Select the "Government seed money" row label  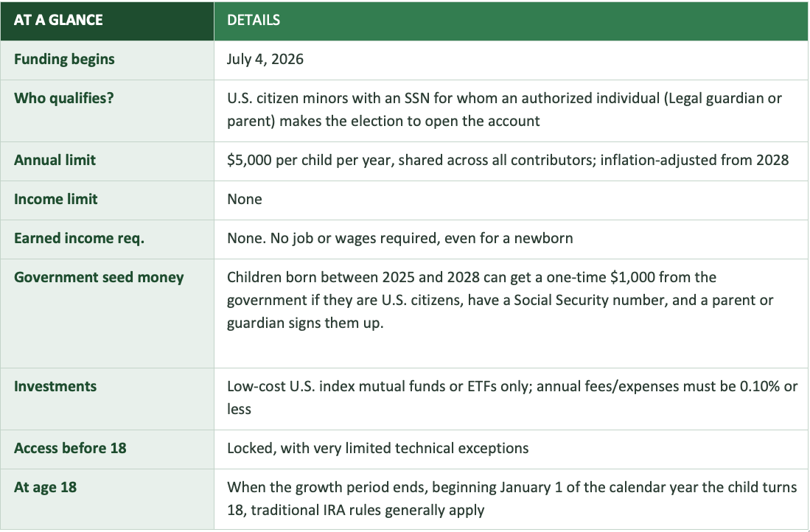click(99, 277)
